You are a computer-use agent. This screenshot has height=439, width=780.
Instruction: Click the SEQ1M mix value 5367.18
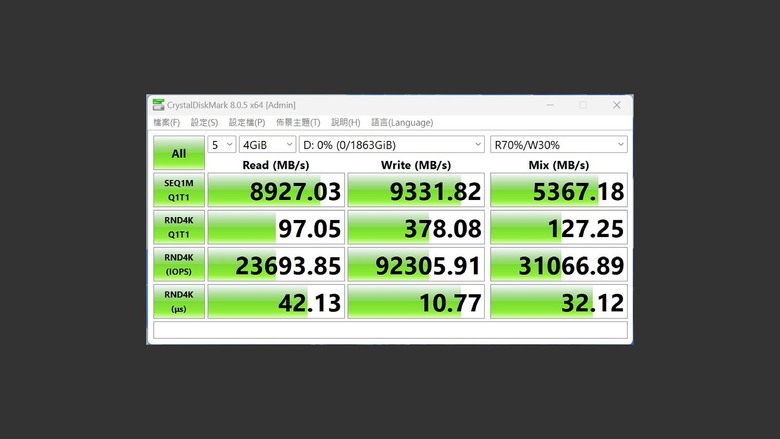[559, 190]
